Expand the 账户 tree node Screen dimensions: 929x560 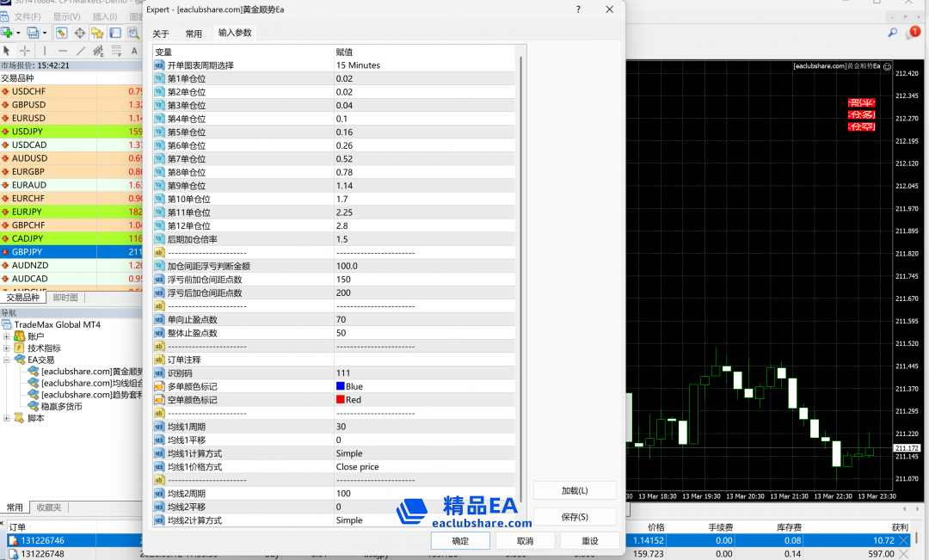[x=7, y=336]
